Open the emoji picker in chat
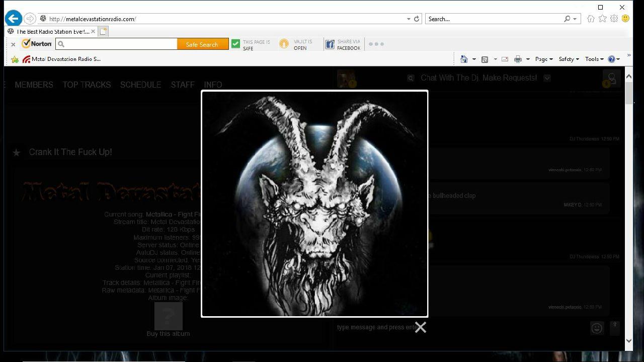The image size is (644, 362). [x=597, y=328]
